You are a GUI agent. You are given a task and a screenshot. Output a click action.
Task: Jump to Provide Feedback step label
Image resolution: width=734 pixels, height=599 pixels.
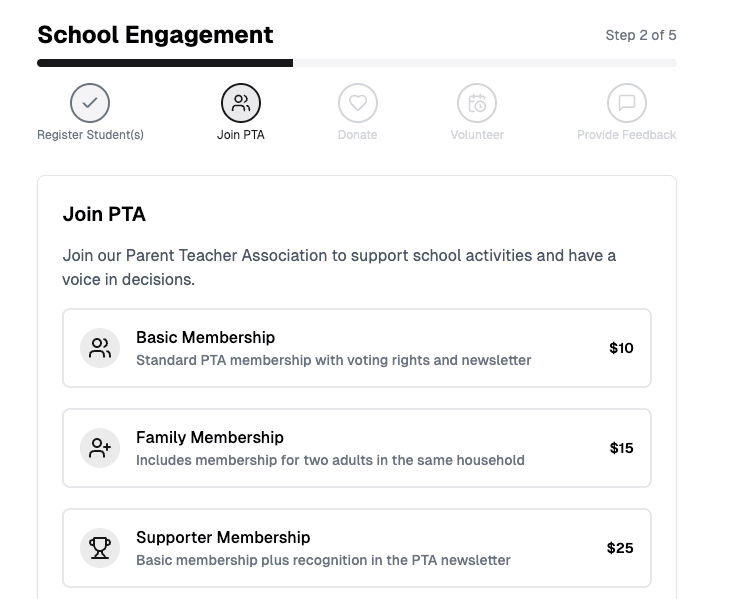point(627,135)
